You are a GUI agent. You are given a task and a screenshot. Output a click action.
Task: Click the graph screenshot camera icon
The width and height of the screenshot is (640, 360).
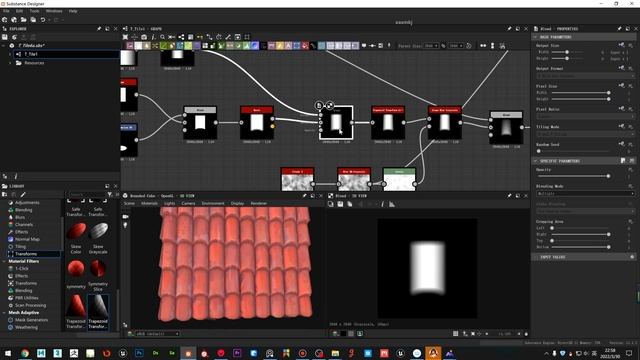point(144,37)
